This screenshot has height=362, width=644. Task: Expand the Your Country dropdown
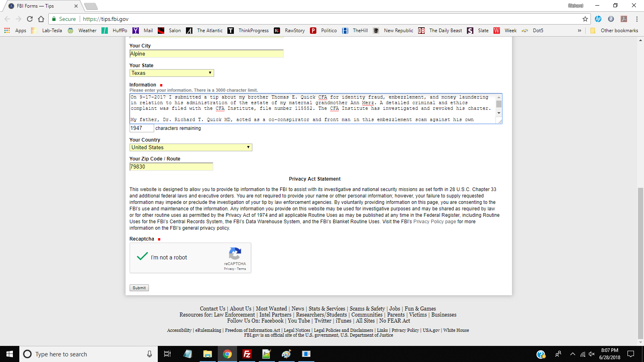tap(191, 147)
